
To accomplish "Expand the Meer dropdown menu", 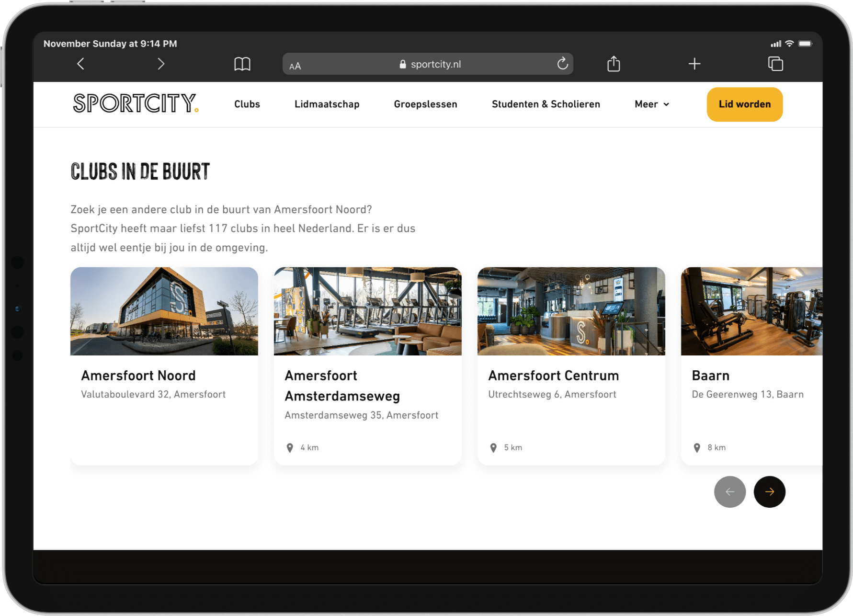I will (x=652, y=104).
